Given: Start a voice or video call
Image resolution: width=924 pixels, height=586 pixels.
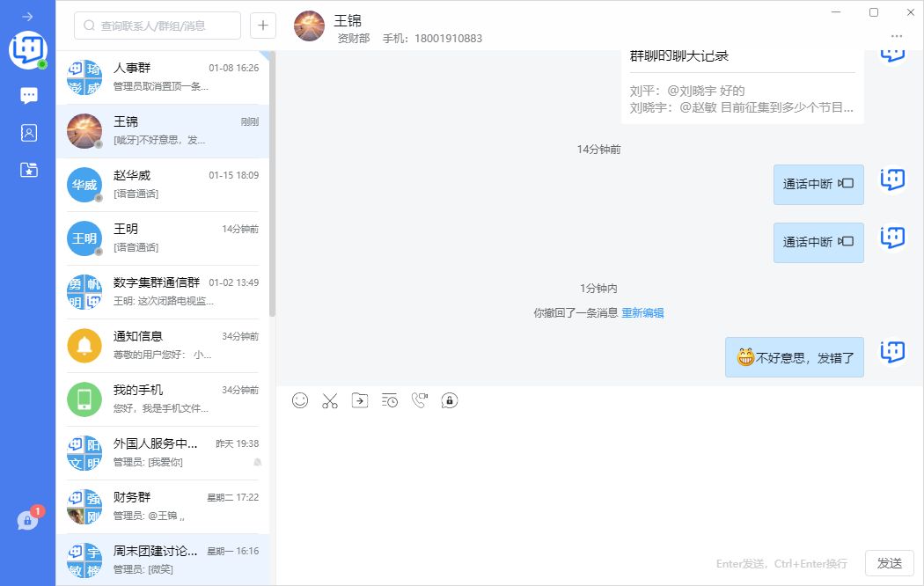Looking at the screenshot, I should (420, 400).
